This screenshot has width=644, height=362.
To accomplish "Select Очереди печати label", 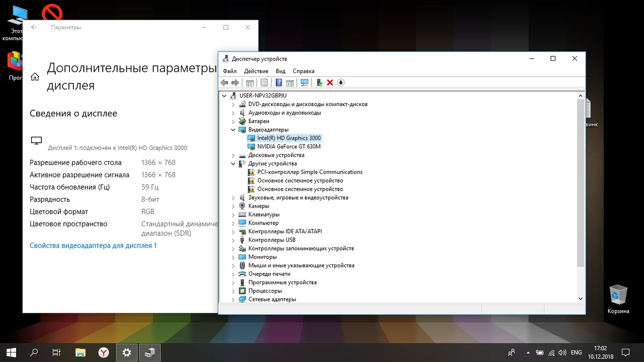I will [x=269, y=274].
